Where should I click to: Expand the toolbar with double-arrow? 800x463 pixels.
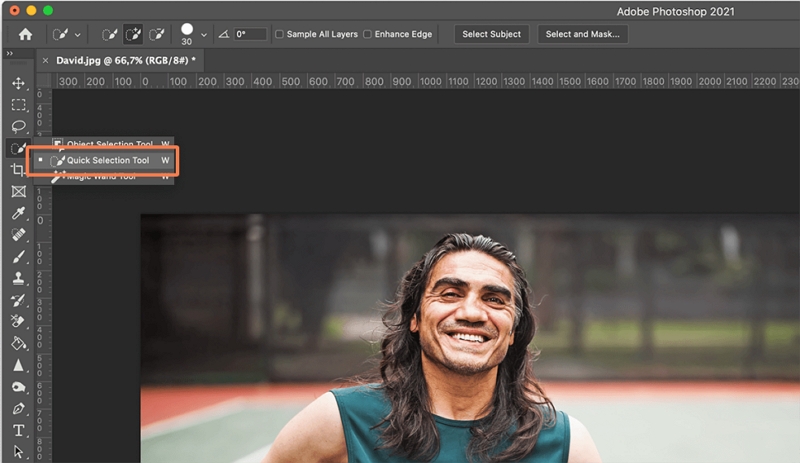pyautogui.click(x=10, y=53)
